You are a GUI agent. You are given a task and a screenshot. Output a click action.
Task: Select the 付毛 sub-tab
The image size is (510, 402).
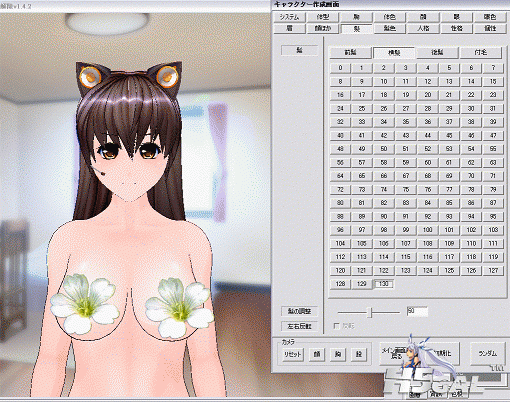tap(481, 52)
